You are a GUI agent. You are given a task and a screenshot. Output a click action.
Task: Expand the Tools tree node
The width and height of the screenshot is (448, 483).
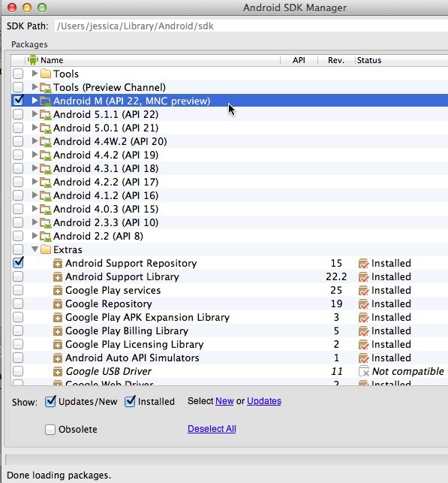[35, 74]
